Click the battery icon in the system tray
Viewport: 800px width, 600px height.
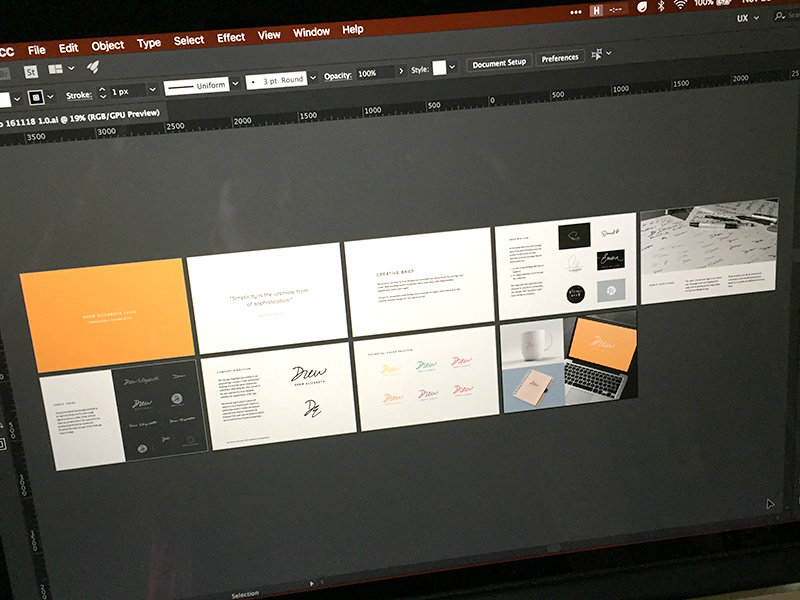pos(723,6)
